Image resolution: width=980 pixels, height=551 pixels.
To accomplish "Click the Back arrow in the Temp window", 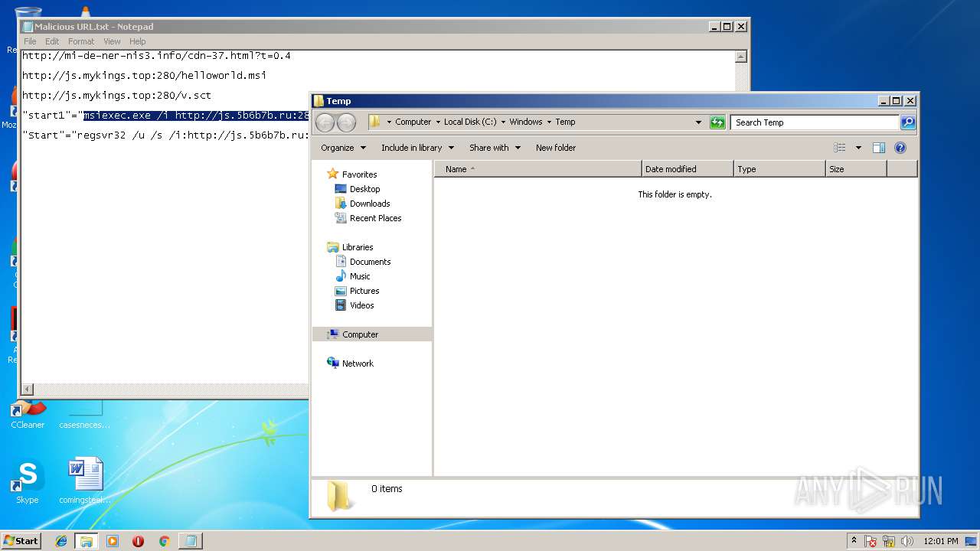I will 325,122.
